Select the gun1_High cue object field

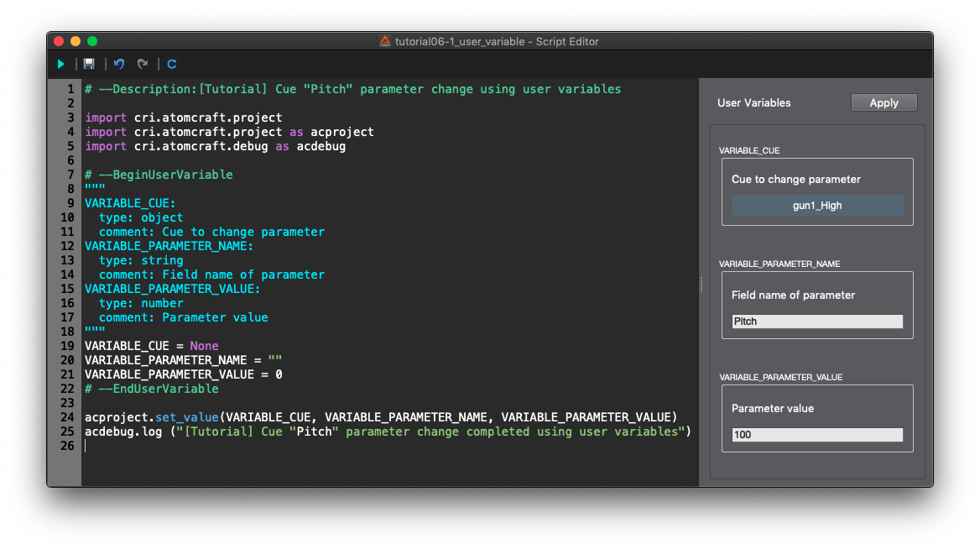pyautogui.click(x=816, y=206)
